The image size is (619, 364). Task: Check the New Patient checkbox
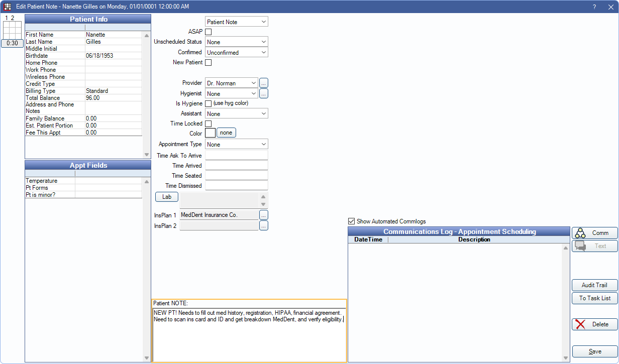pos(209,63)
